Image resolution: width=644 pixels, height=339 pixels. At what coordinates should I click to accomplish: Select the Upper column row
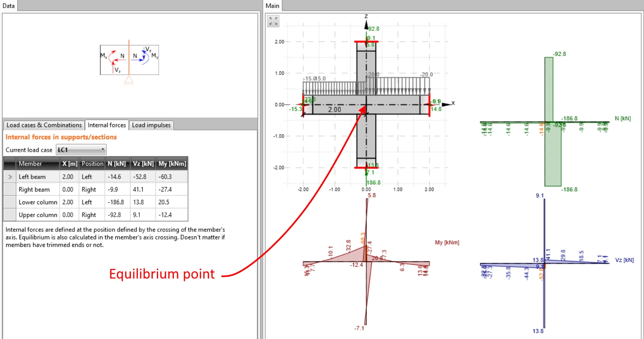pos(95,215)
